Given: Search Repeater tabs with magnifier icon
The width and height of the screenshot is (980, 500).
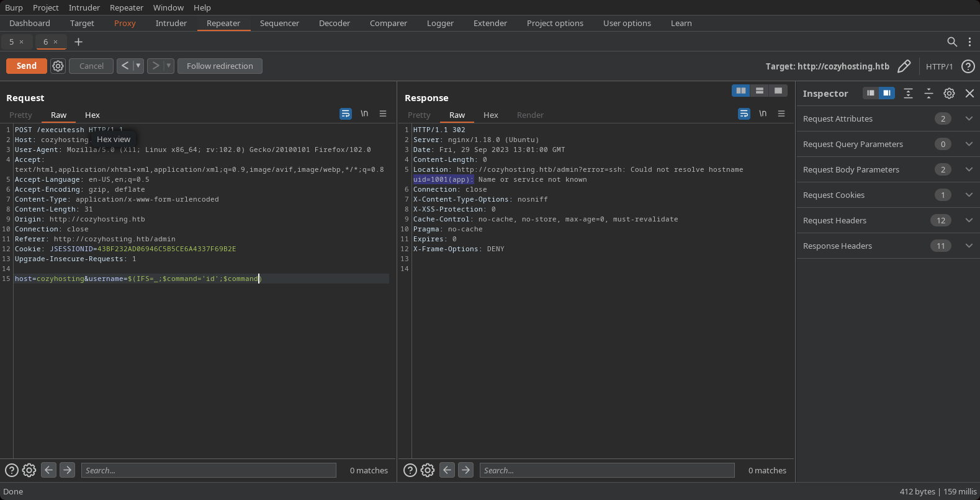Looking at the screenshot, I should 952,42.
